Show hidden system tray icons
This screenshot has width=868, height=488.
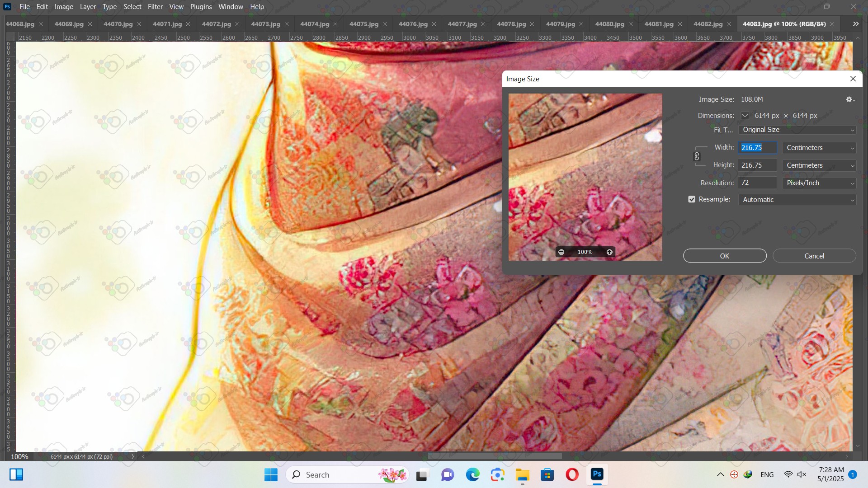721,474
